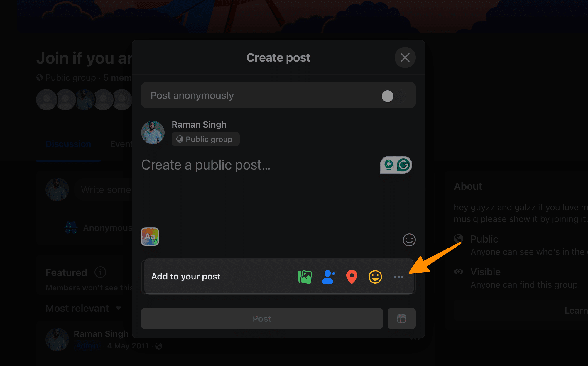Click the Post button to submit
Image resolution: width=588 pixels, height=366 pixels.
261,318
